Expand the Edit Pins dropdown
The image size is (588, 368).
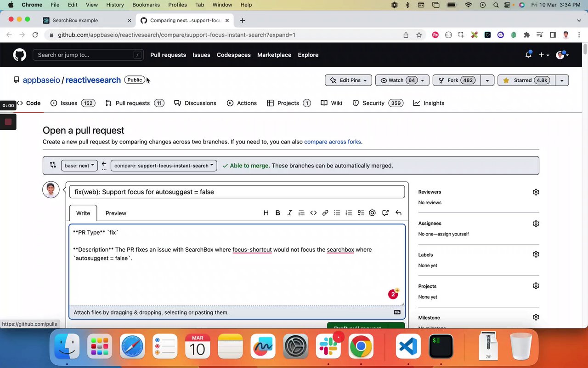coord(348,80)
